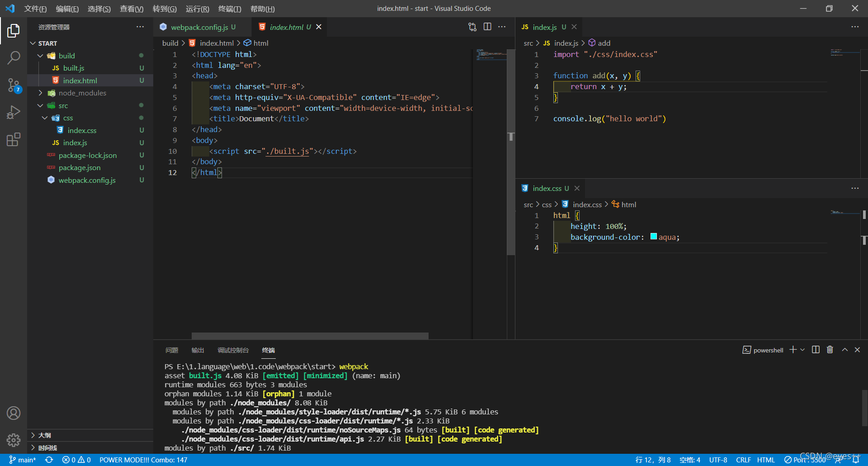The height and width of the screenshot is (466, 868).
Task: Open the Extensions view
Action: click(14, 139)
